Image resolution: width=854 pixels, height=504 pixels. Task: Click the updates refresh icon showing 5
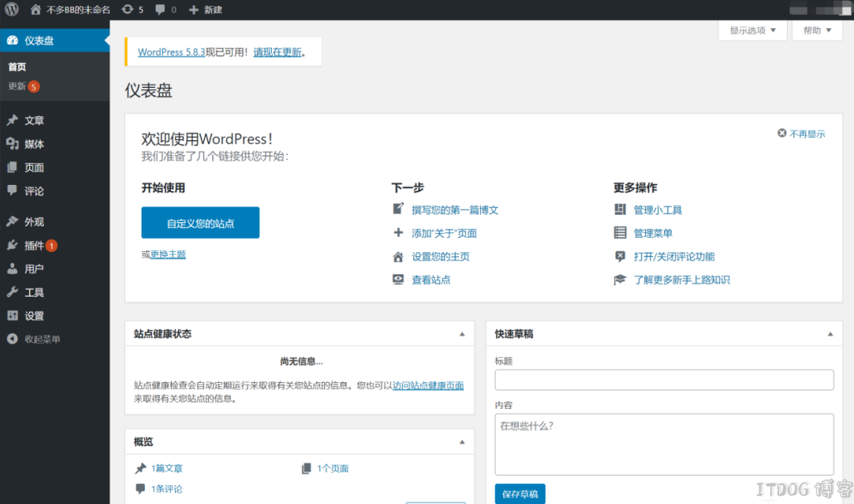tap(128, 9)
